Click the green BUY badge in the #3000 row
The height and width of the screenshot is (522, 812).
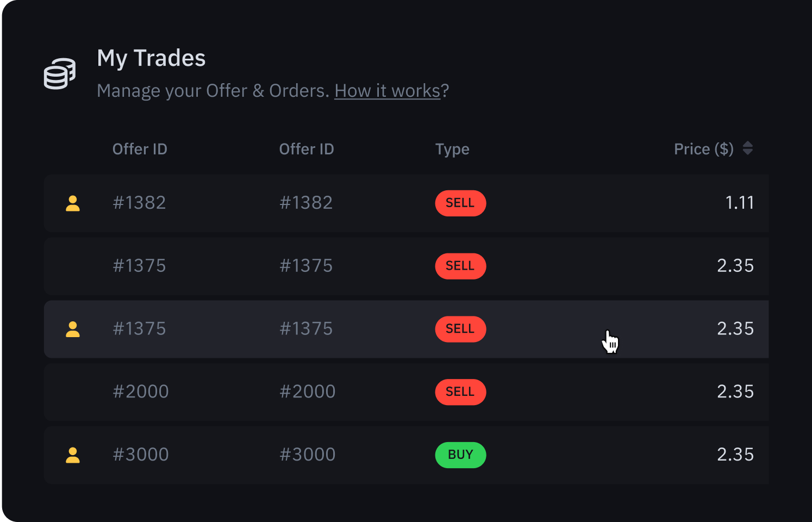point(460,455)
